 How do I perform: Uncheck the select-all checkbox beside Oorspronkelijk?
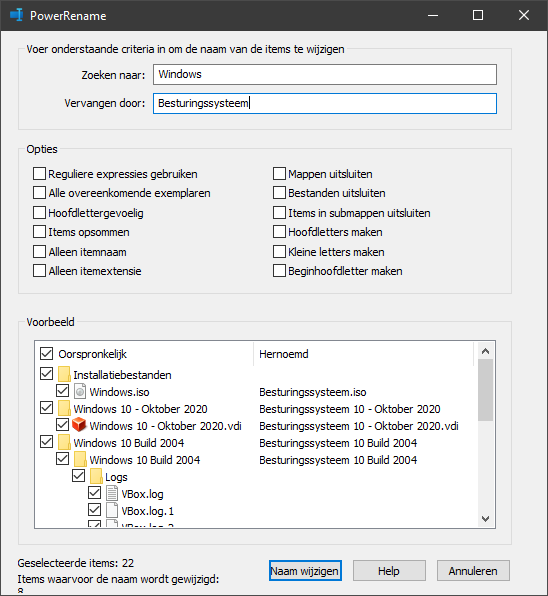click(46, 353)
